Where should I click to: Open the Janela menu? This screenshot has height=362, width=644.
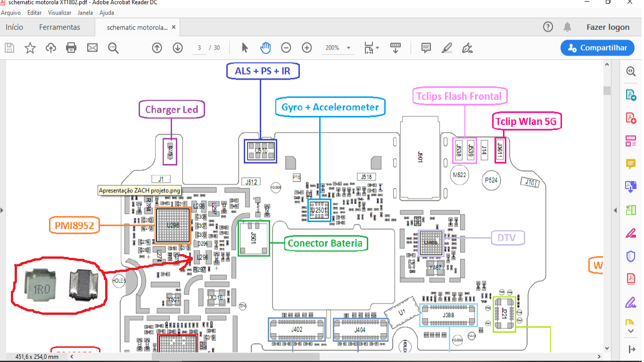tap(85, 13)
